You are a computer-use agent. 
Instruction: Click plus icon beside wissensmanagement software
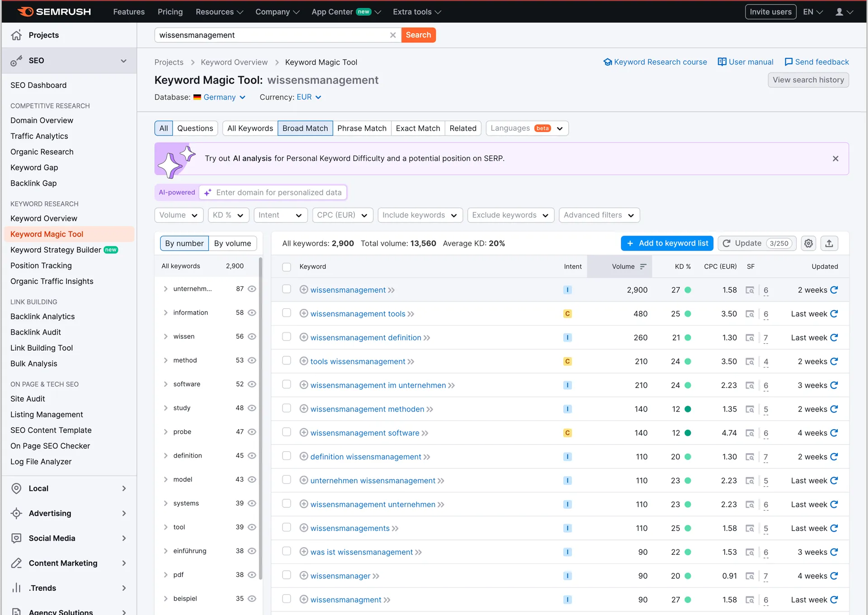coord(304,433)
